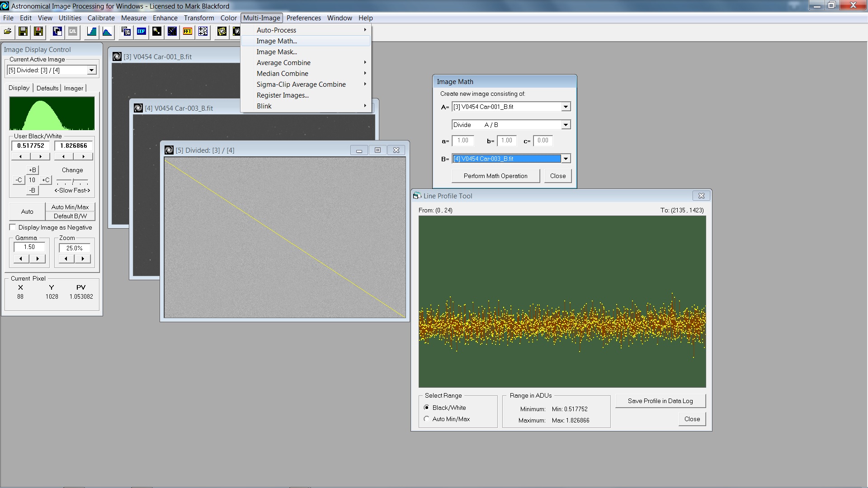The image size is (868, 488).
Task: Adjust the Slow-Fast change slider
Action: [73, 181]
